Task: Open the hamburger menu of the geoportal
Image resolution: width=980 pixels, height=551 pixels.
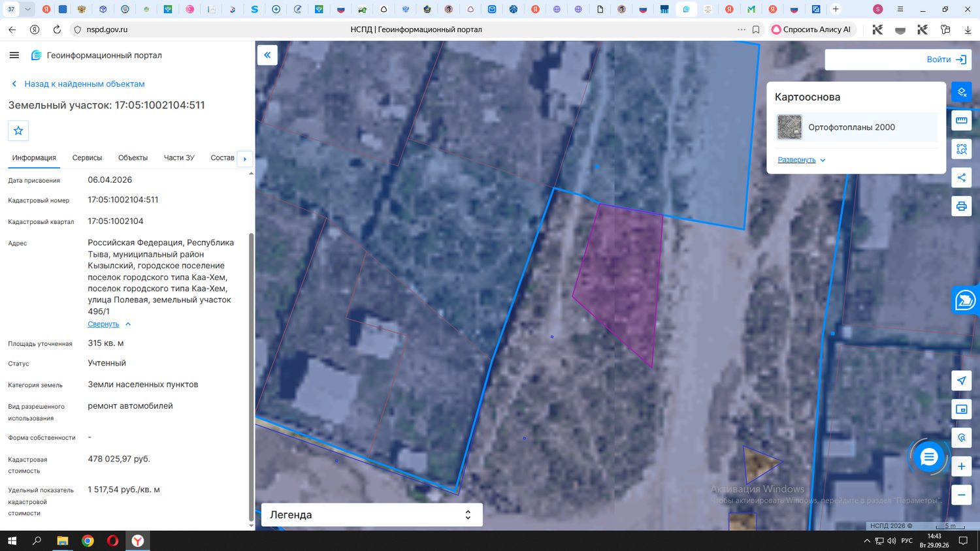Action: (x=14, y=55)
